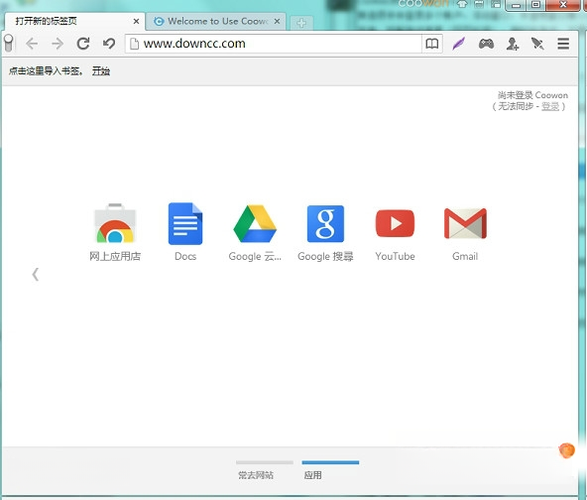Click the undo closed tab arrow icon
This screenshot has width=587, height=500.
pyautogui.click(x=109, y=44)
